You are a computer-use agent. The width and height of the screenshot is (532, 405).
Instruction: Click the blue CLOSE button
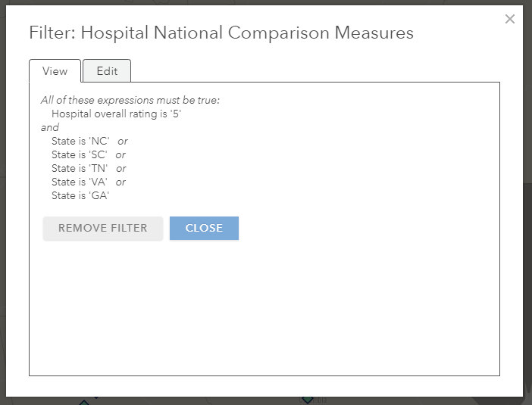[x=204, y=228]
